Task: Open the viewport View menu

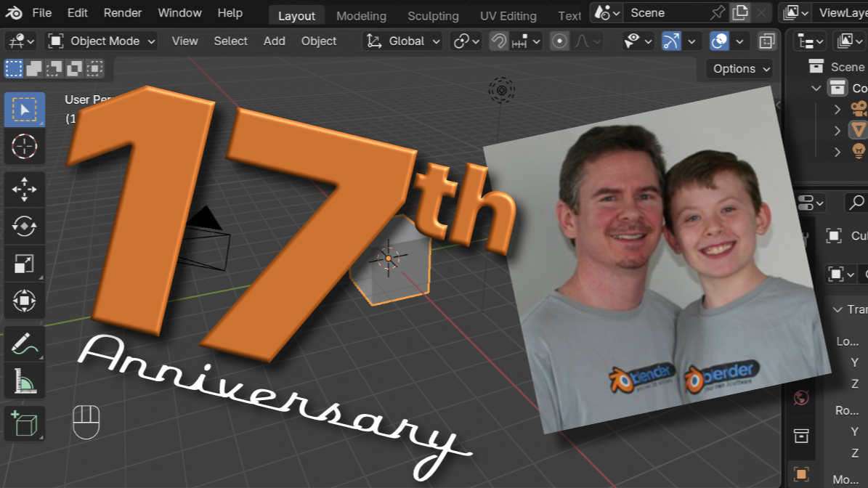Action: 184,41
